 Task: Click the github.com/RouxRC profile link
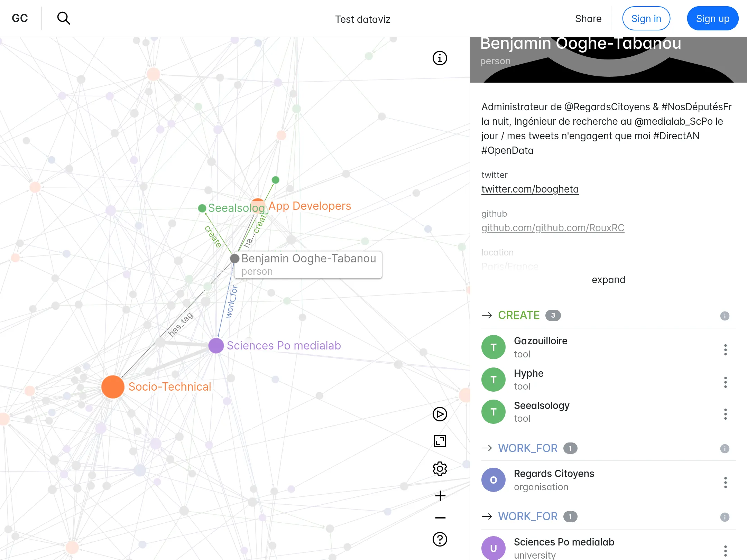click(552, 227)
